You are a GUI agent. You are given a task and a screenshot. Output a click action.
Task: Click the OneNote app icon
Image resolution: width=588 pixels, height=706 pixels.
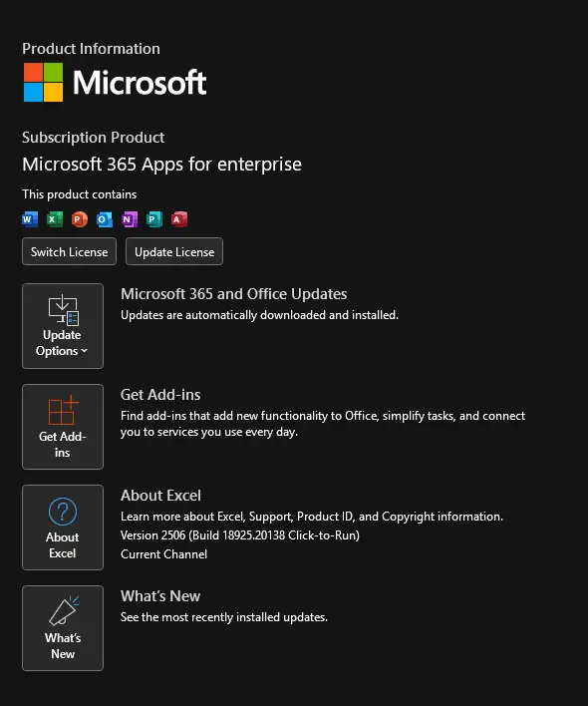click(x=130, y=219)
